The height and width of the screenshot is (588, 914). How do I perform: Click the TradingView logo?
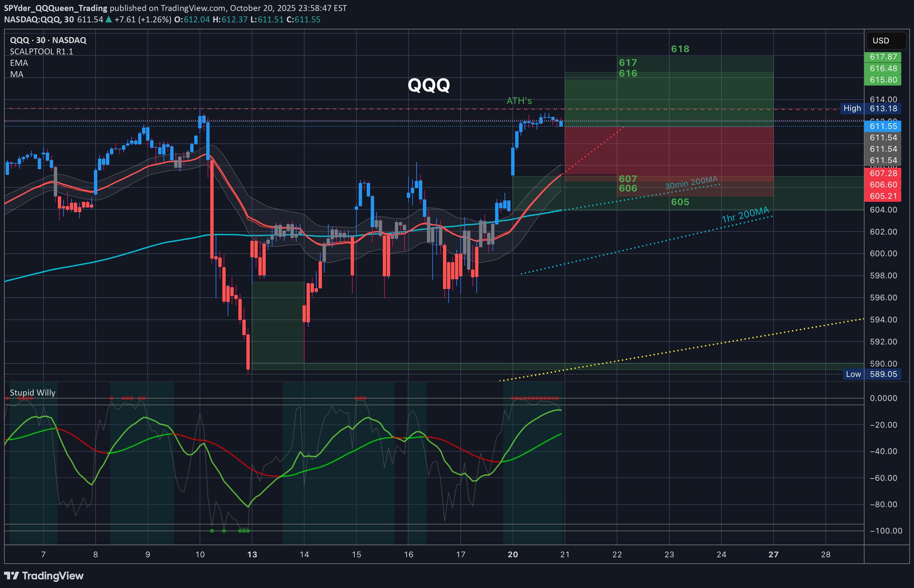tap(44, 576)
